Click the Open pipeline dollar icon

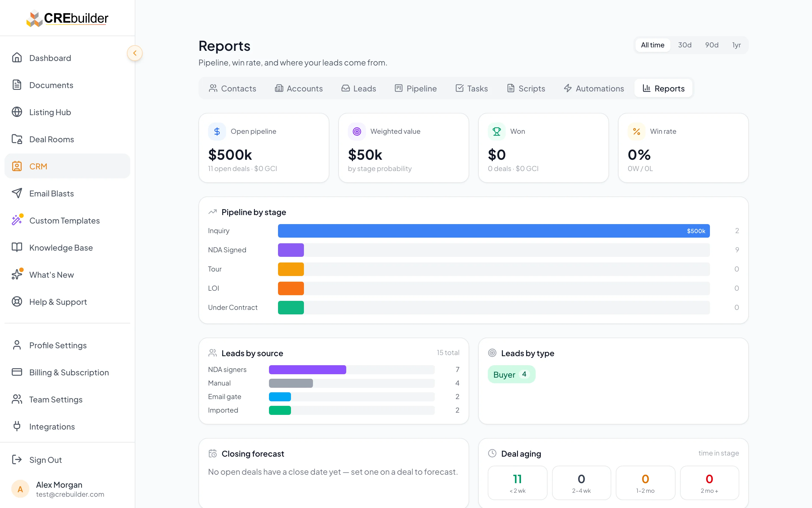point(217,131)
